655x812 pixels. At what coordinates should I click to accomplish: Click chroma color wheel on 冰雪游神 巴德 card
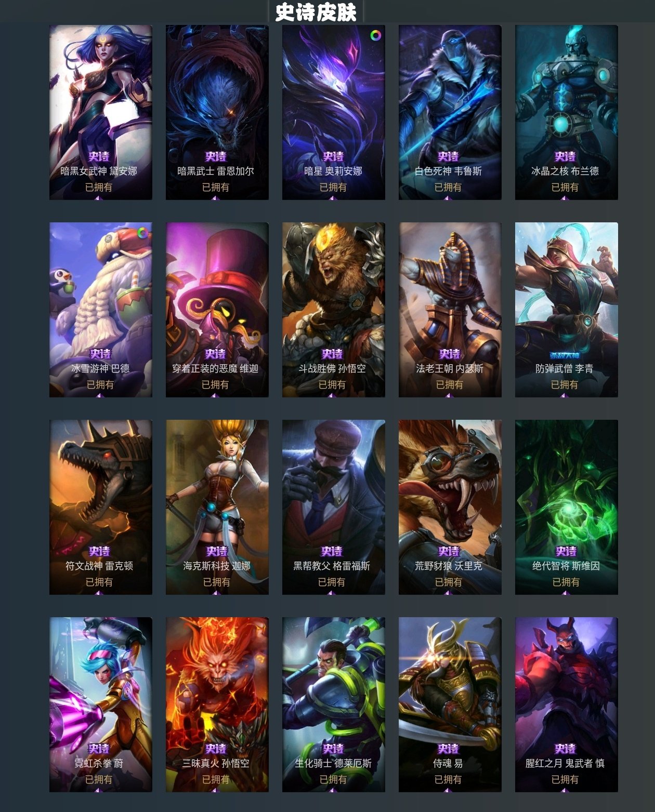(142, 233)
